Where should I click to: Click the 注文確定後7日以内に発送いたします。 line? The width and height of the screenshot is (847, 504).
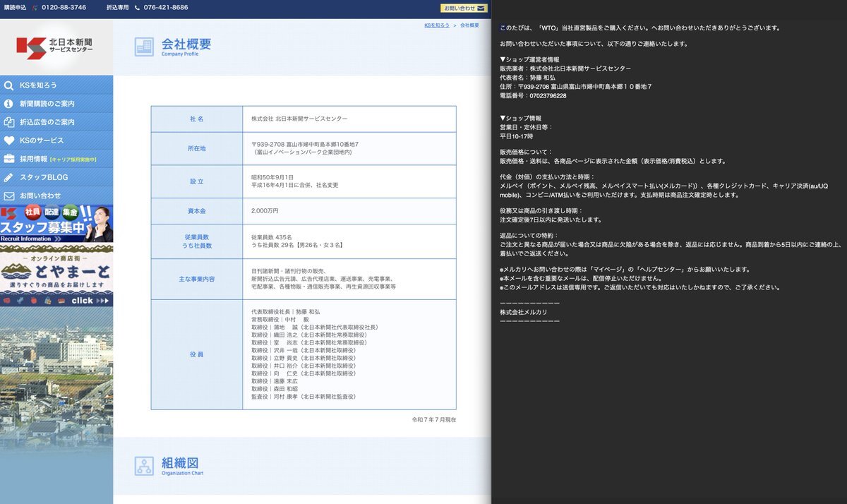click(551, 220)
